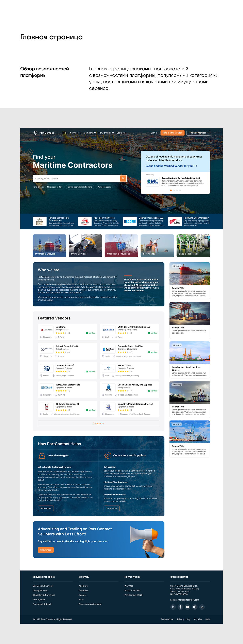The image size is (243, 644).
Task: Open the X (Twitter) social icon
Action: coord(173,607)
